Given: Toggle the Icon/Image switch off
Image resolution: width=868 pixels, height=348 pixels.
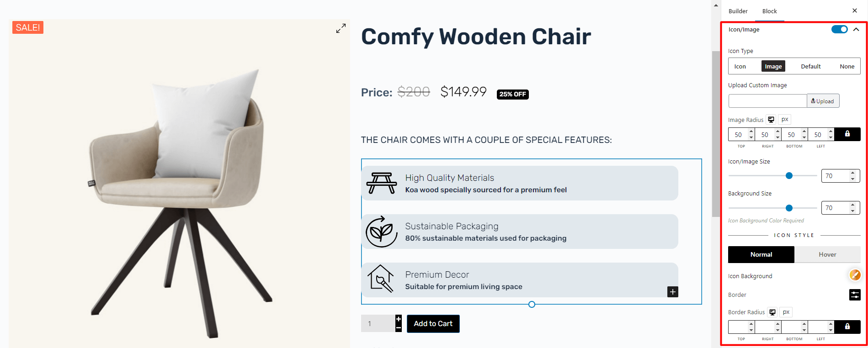Looking at the screenshot, I should [x=839, y=29].
